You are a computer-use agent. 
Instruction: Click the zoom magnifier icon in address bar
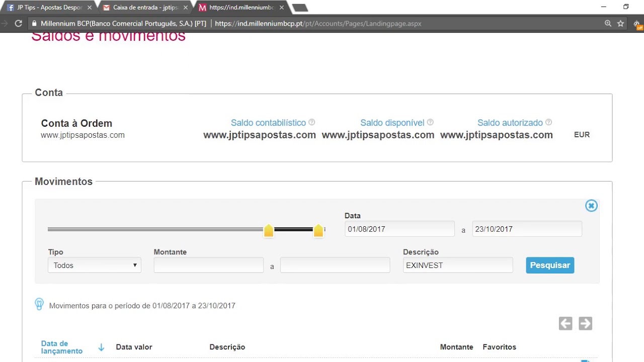[x=608, y=24]
